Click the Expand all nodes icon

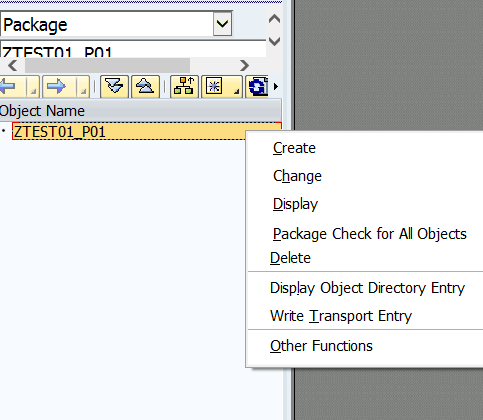(114, 87)
